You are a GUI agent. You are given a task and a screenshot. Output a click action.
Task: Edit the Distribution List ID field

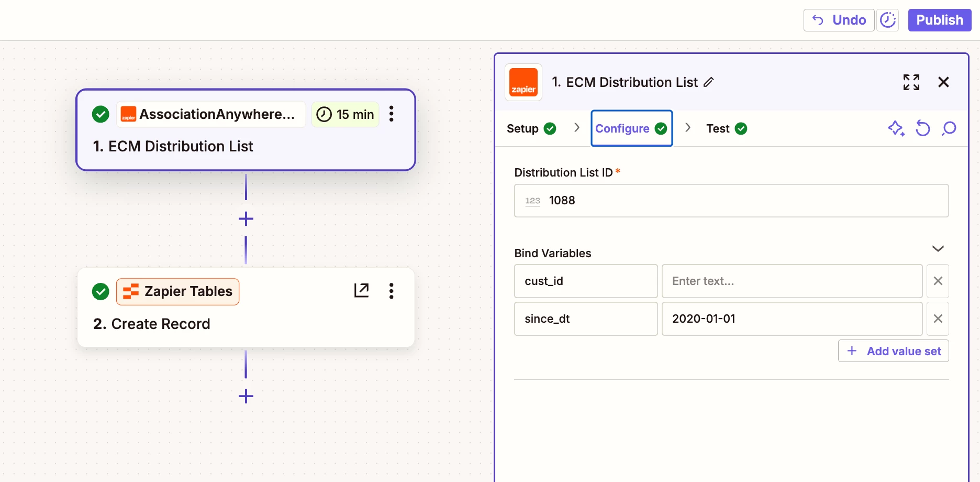[731, 201]
